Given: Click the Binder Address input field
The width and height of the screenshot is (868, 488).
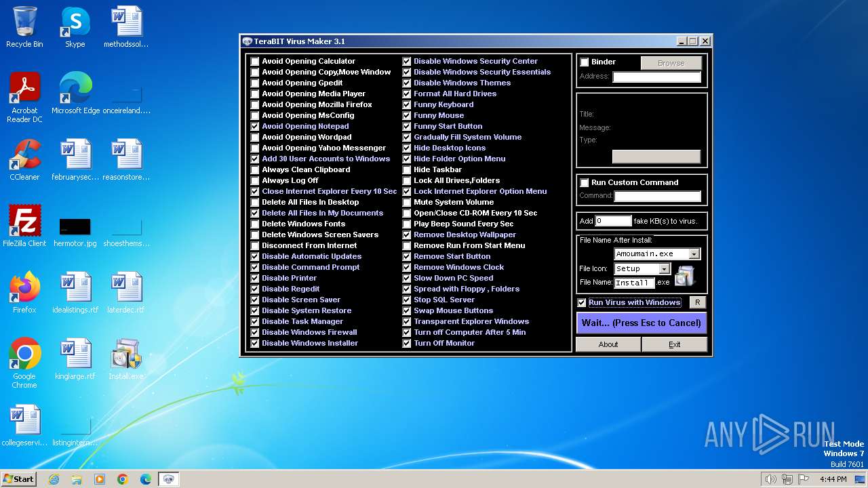Looking at the screenshot, I should point(656,77).
